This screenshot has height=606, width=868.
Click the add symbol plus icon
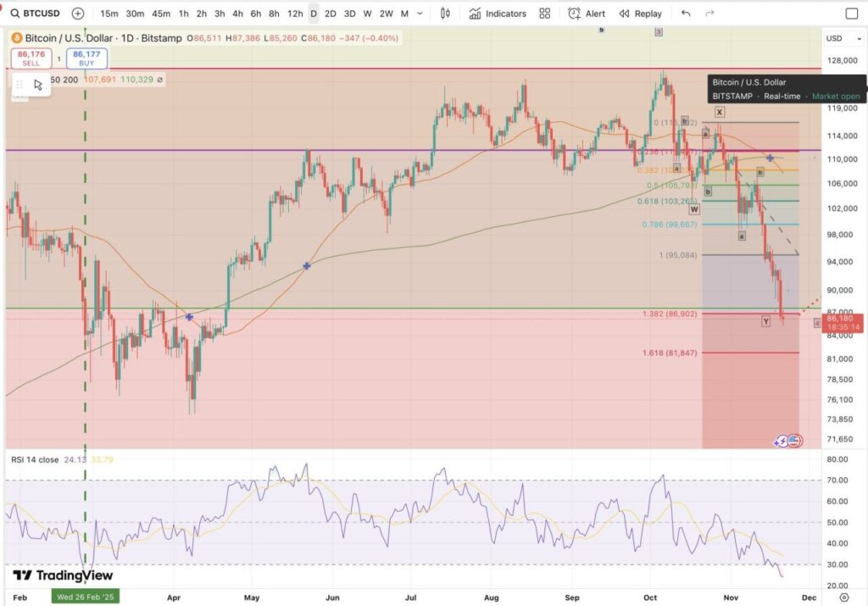point(78,14)
